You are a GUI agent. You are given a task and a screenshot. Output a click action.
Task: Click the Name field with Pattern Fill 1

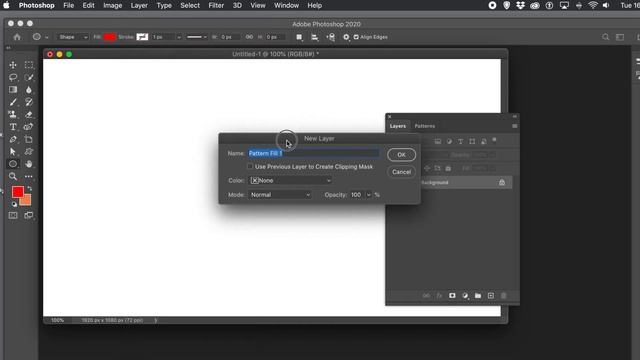(313, 153)
